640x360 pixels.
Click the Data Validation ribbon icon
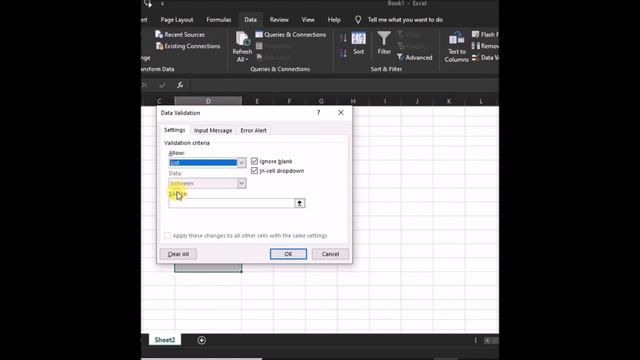click(x=475, y=58)
